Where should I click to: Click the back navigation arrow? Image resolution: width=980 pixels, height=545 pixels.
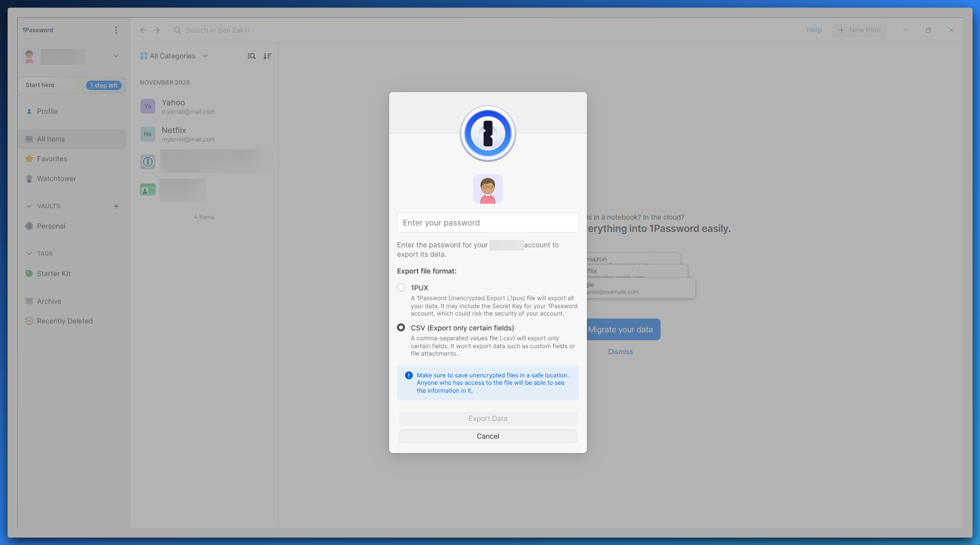click(x=143, y=30)
